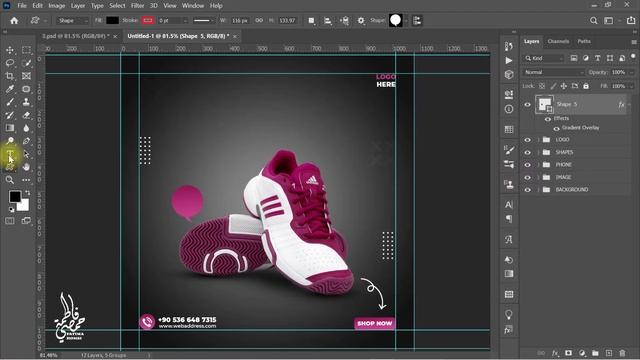Click the shape Stroke color swatch
The image size is (640, 360).
coord(148,20)
